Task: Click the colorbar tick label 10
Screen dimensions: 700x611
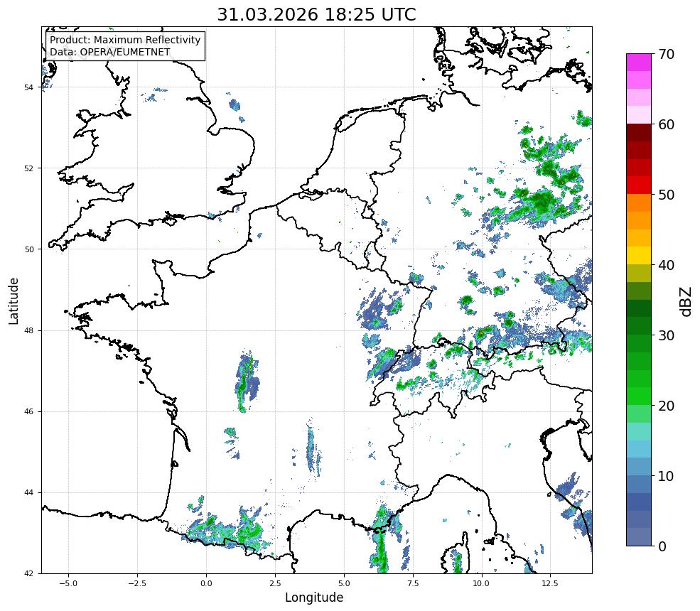Action: [x=666, y=476]
